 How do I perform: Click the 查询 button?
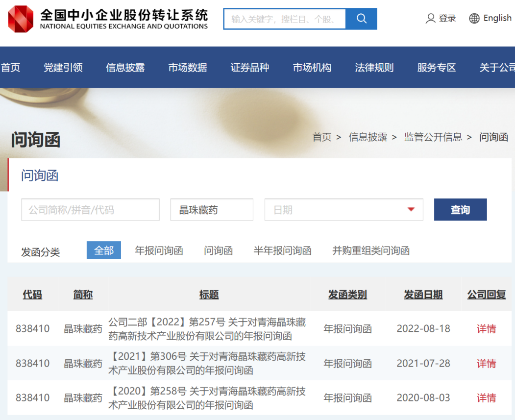(460, 209)
